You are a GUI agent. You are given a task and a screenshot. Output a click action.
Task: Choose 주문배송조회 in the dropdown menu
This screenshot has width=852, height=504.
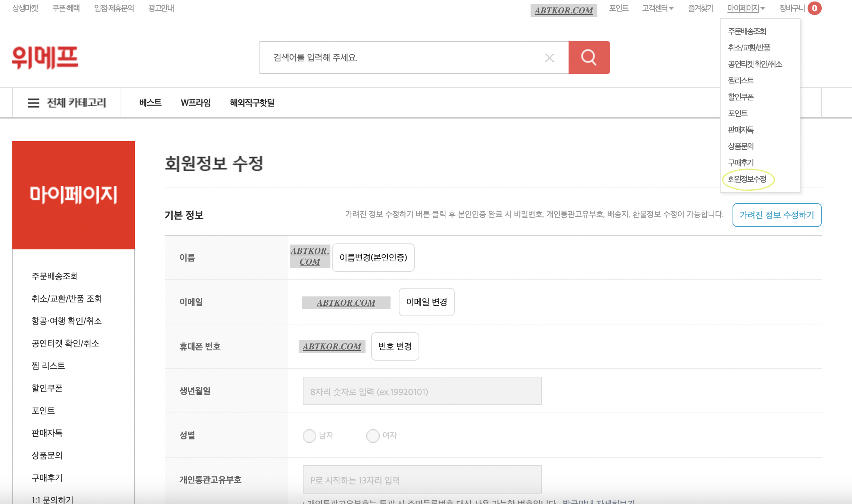(x=747, y=31)
